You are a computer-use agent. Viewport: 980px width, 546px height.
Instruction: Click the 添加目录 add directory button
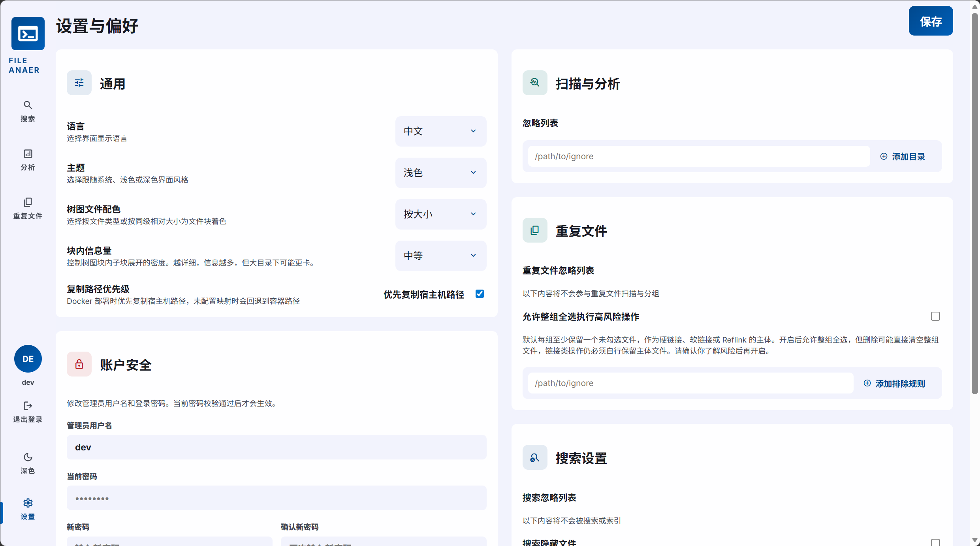tap(903, 156)
